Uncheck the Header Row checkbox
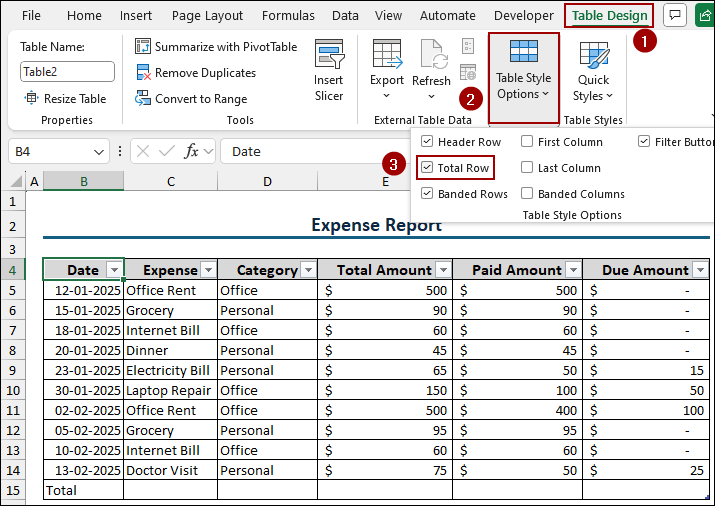Image resolution: width=715 pixels, height=506 pixels. (x=427, y=142)
